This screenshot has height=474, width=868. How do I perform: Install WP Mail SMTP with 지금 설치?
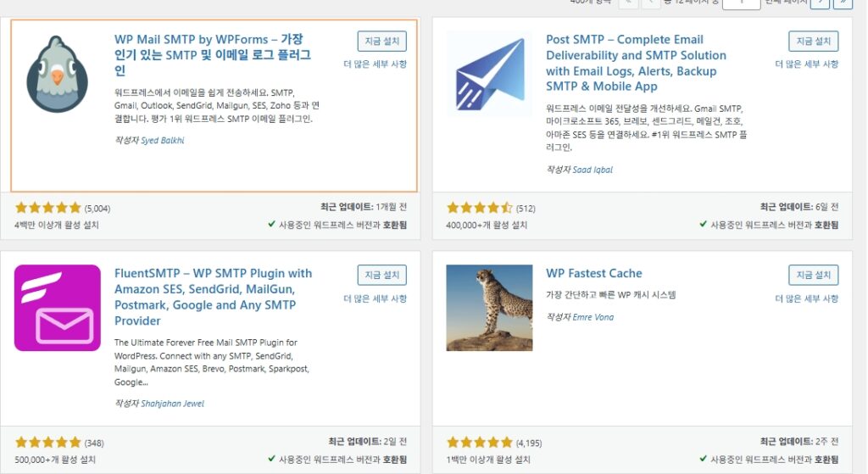click(x=382, y=41)
